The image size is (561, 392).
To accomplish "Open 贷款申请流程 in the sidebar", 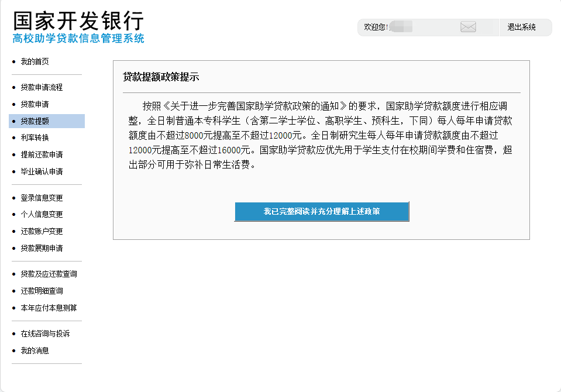I will tap(42, 87).
